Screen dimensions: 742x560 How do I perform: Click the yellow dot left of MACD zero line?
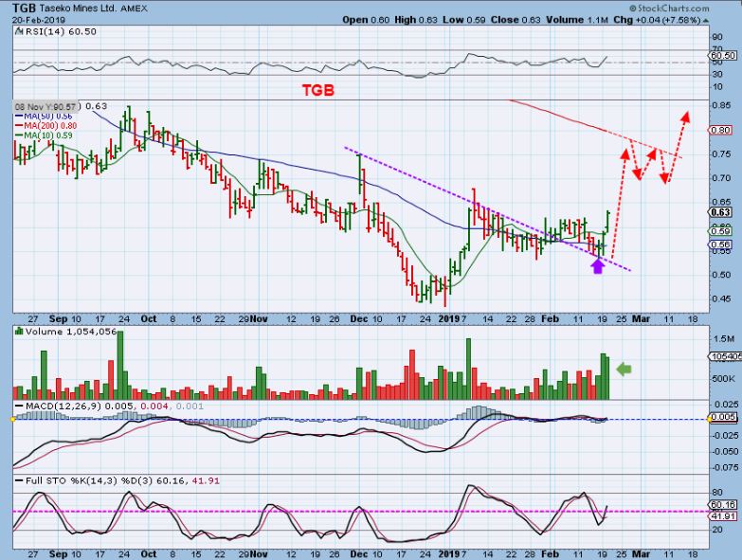[x=13, y=419]
